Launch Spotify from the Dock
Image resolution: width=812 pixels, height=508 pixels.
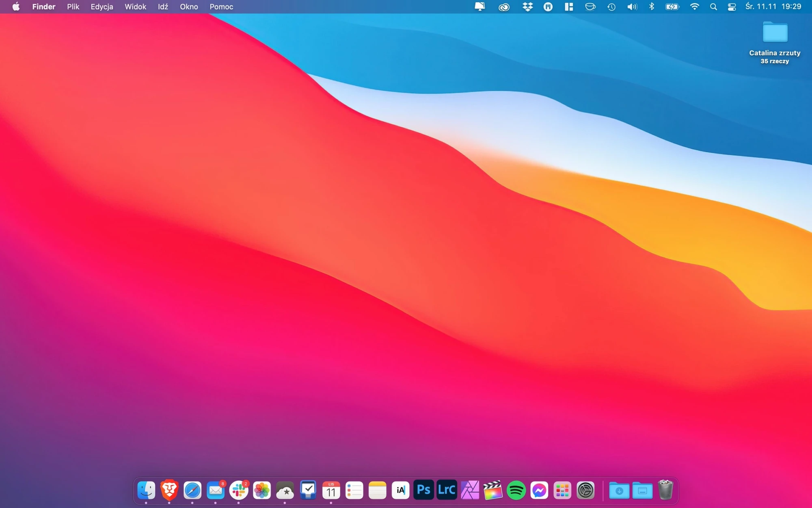[x=516, y=491]
